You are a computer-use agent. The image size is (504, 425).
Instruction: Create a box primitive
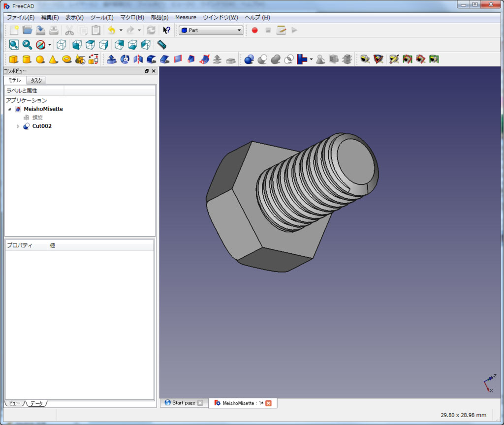(x=13, y=59)
